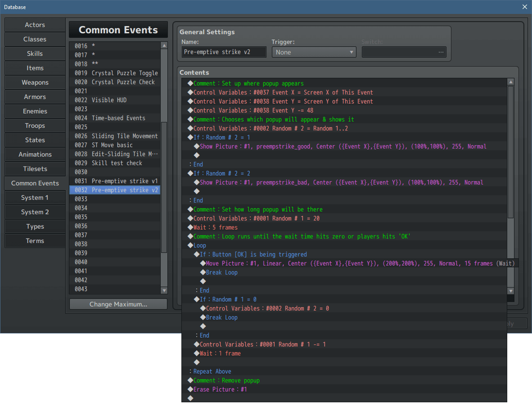This screenshot has height=405, width=532.
Task: Select the States tab
Action: 35,140
